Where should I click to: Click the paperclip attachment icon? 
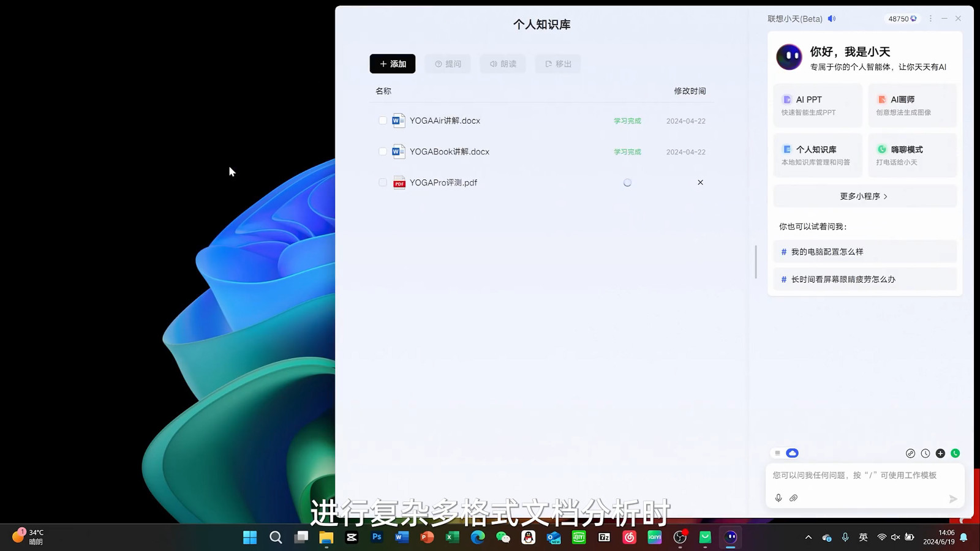point(793,498)
